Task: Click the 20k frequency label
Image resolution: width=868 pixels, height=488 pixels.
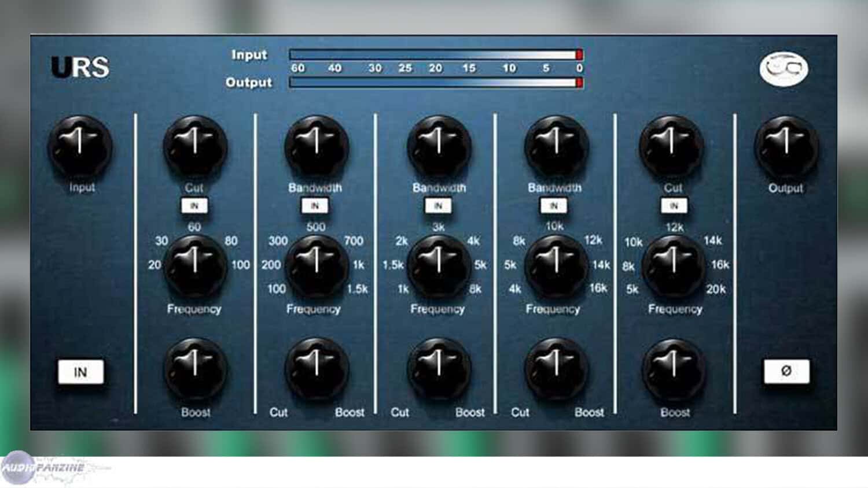Action: pos(716,289)
